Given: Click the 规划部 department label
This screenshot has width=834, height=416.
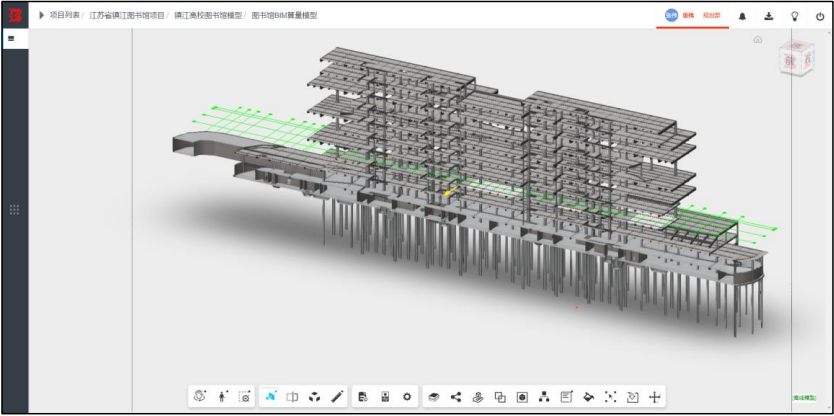Looking at the screenshot, I should coord(711,16).
